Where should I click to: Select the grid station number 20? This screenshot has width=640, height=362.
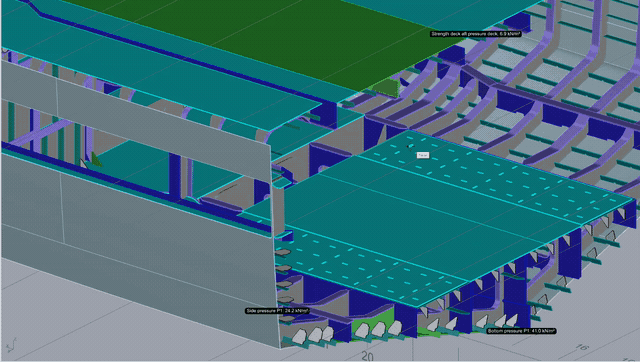(367, 356)
